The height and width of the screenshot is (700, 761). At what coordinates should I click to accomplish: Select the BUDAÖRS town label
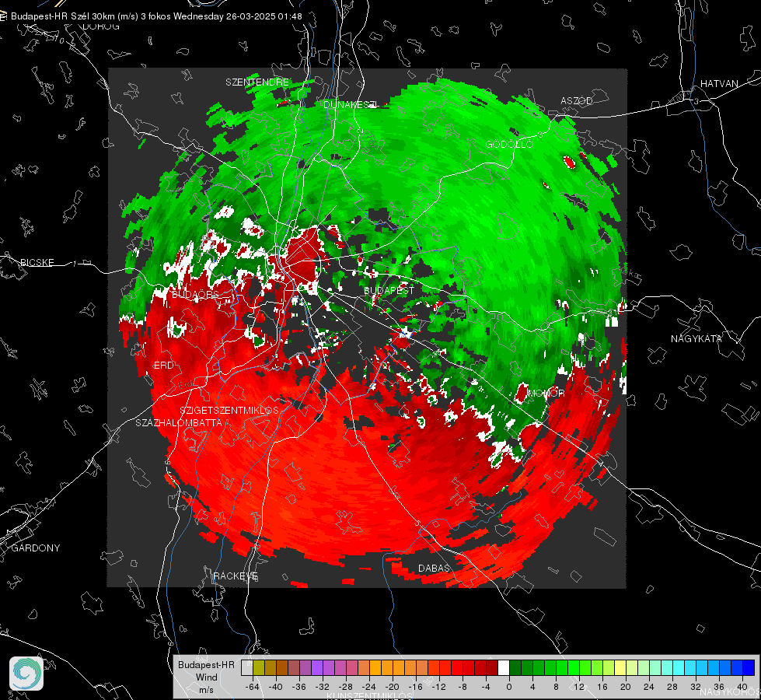click(196, 294)
